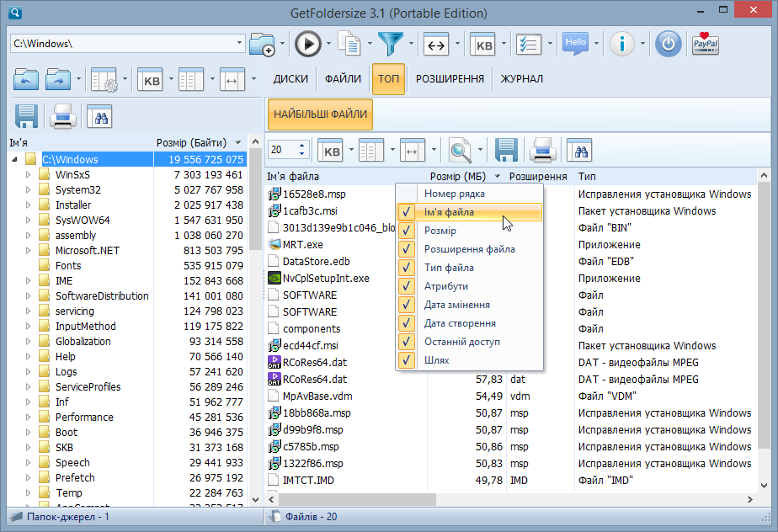
Task: Click the printer icon in left panel
Action: 63,117
